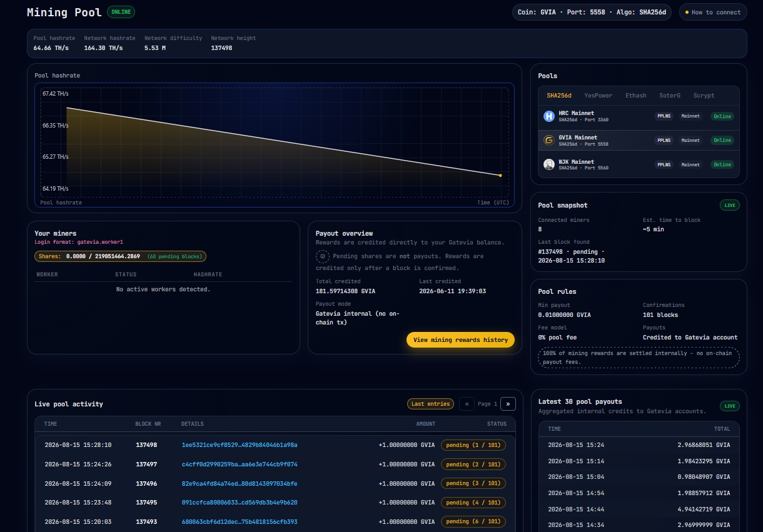Click block number 137497

tap(146, 464)
